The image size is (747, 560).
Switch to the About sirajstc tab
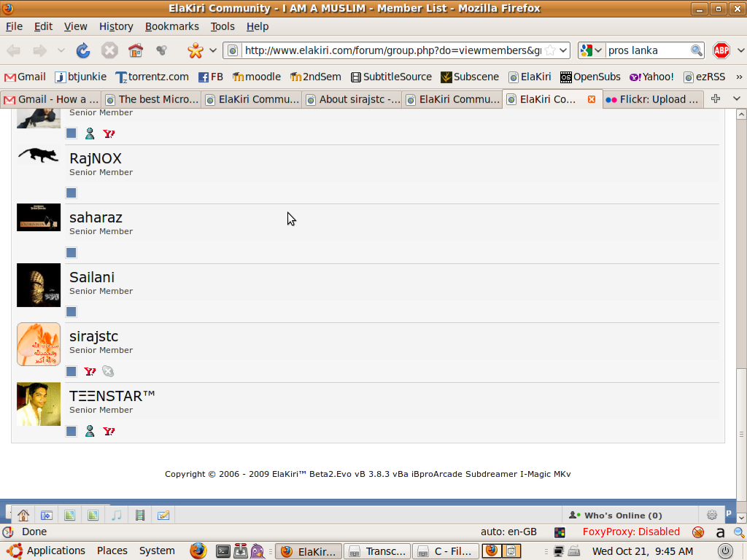pos(352,99)
